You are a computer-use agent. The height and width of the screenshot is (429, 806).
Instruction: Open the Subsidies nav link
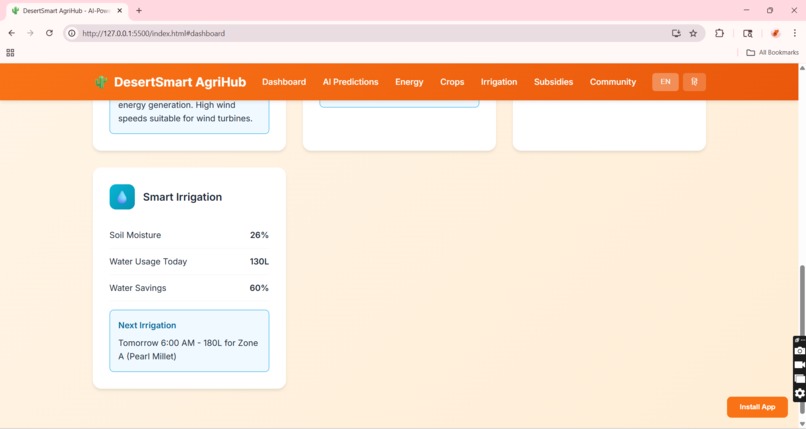tap(553, 82)
